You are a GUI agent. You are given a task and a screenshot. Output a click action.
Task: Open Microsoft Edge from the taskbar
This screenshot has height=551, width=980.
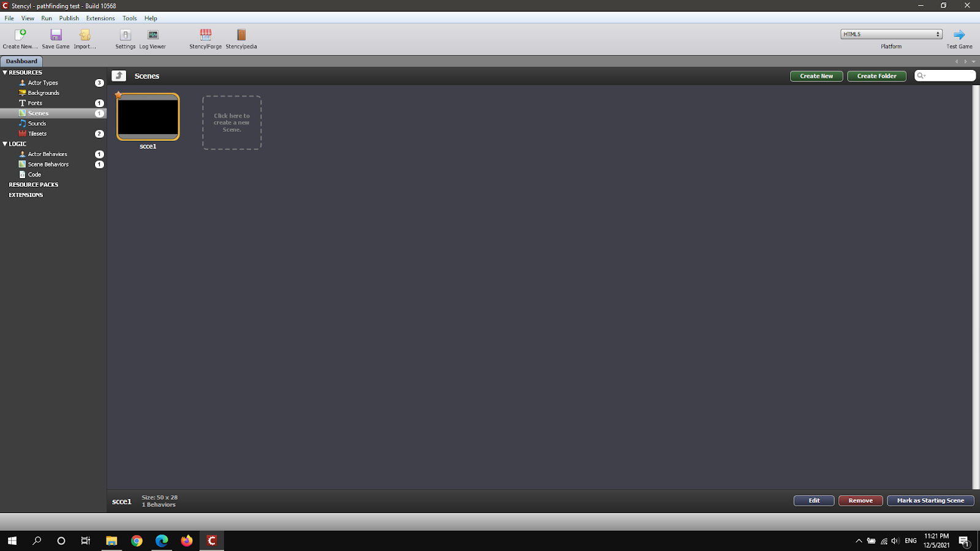tap(162, 541)
